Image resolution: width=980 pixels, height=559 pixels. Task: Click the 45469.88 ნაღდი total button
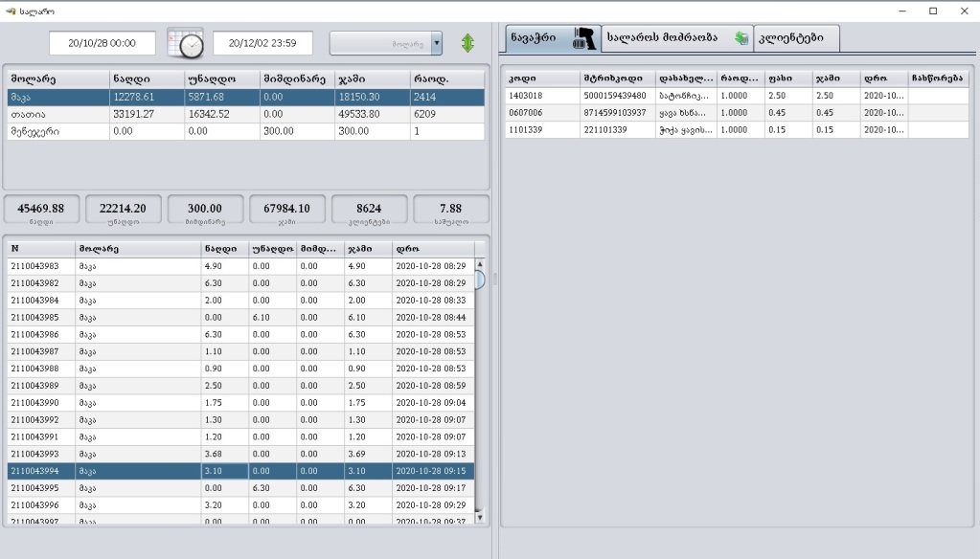(x=41, y=211)
